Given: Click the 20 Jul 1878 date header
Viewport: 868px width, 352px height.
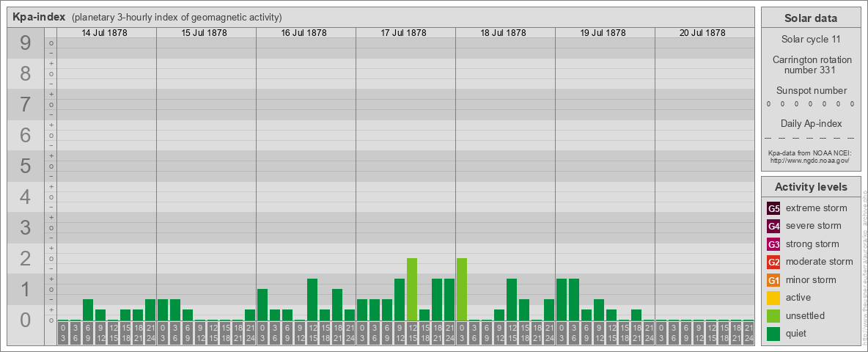Looking at the screenshot, I should pos(702,33).
